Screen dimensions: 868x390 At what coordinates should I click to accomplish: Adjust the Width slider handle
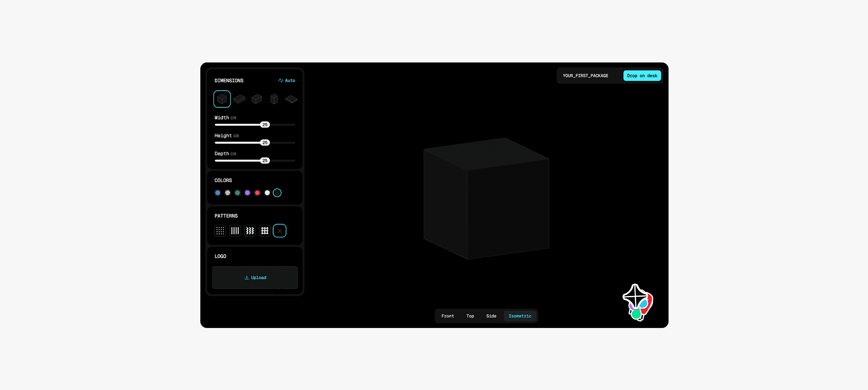pos(265,125)
